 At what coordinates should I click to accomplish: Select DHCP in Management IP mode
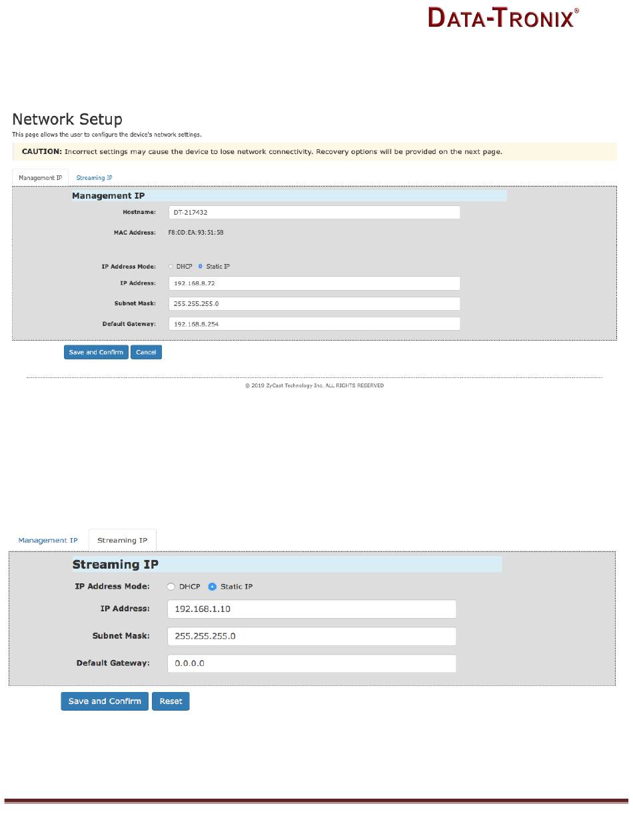171,267
